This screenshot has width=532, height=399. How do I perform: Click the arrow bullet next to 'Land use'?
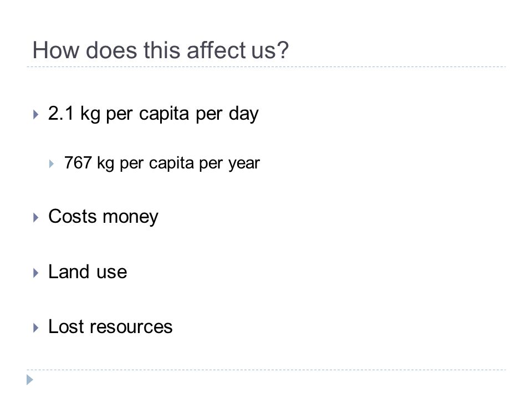coord(36,273)
